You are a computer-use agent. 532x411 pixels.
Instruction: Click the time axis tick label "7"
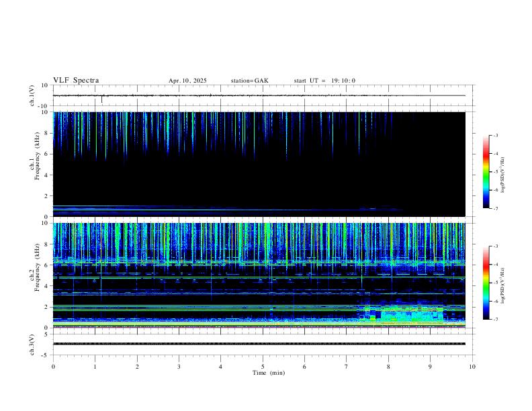(x=347, y=367)
